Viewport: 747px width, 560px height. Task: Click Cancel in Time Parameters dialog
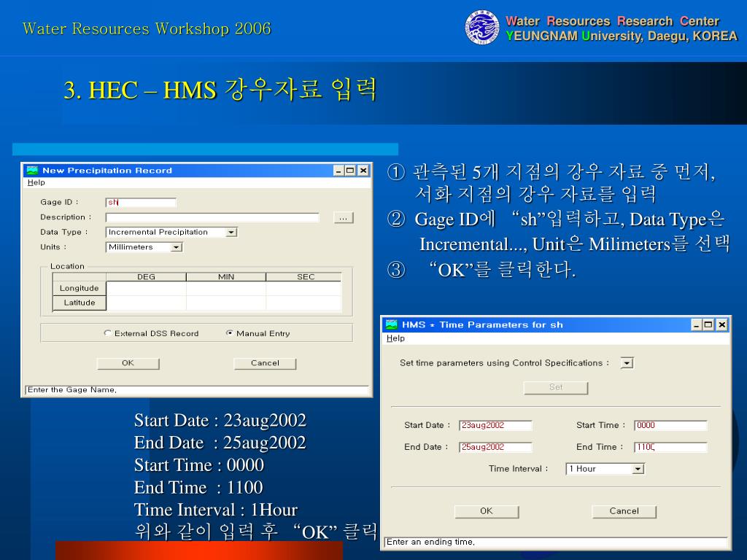click(x=624, y=511)
